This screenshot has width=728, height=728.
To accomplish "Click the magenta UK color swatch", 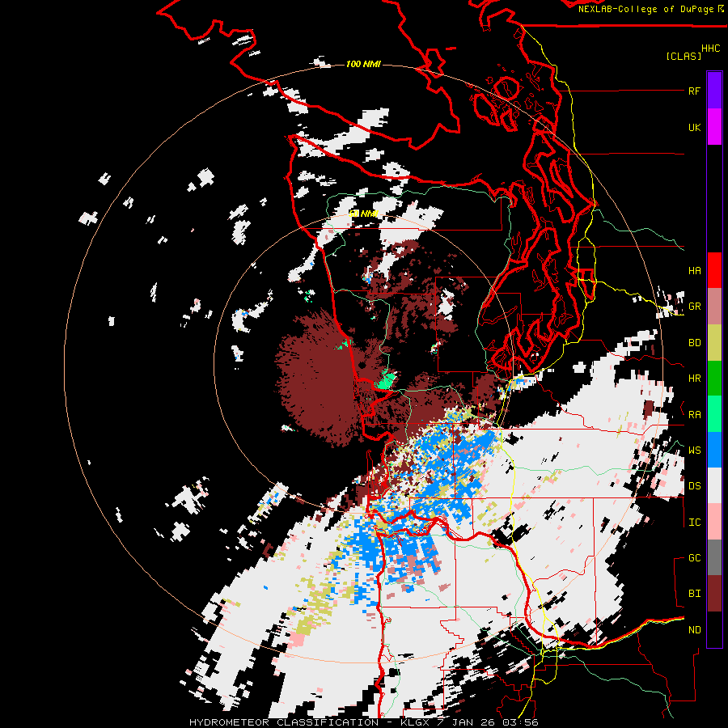I will coord(714,127).
